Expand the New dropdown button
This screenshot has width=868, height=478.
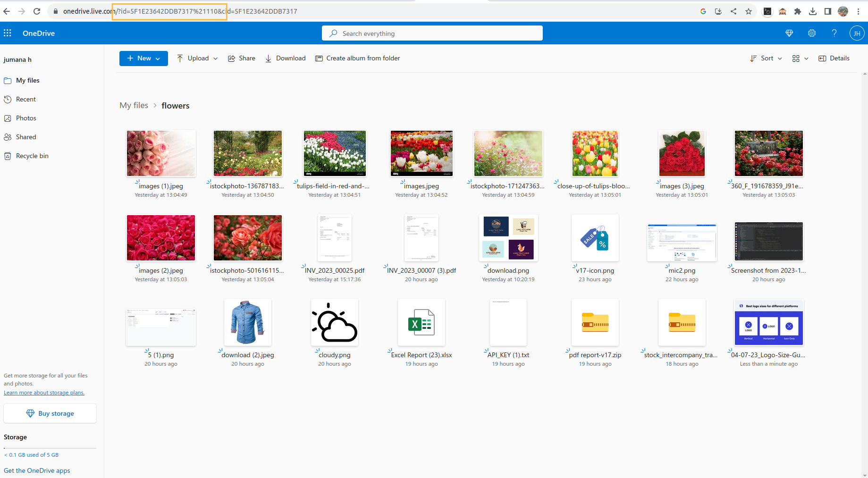pos(143,59)
